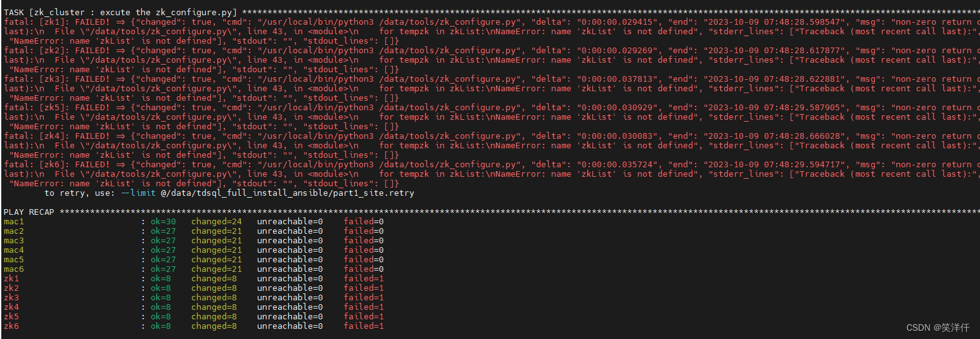The height and width of the screenshot is (339, 980).
Task: Click zk1 failed=1 value
Action: pos(364,278)
